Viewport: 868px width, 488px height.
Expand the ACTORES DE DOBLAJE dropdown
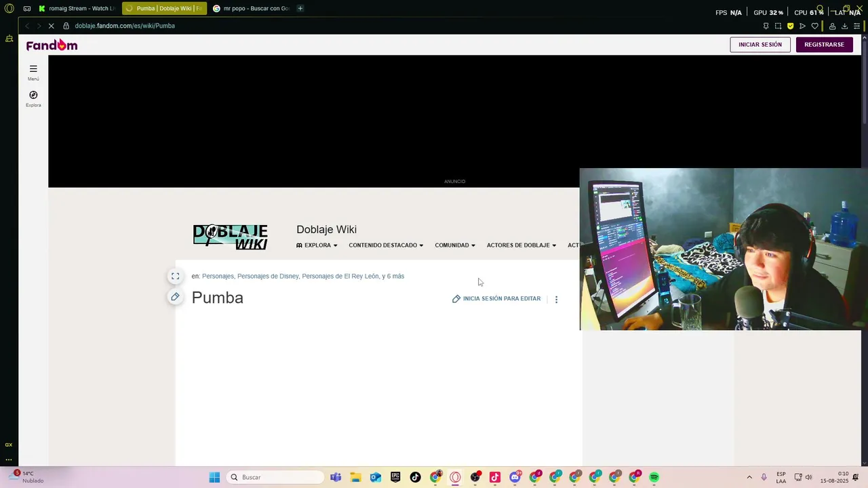point(521,245)
